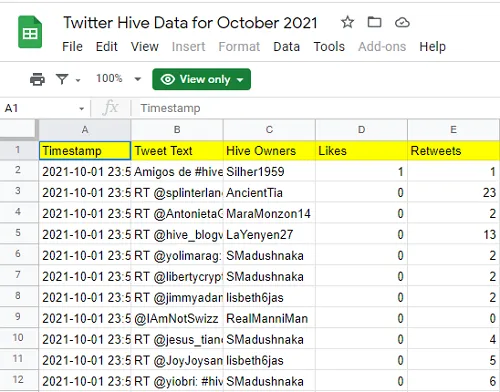The image size is (500, 392).
Task: Star the Twitter Hive Data document
Action: (347, 23)
